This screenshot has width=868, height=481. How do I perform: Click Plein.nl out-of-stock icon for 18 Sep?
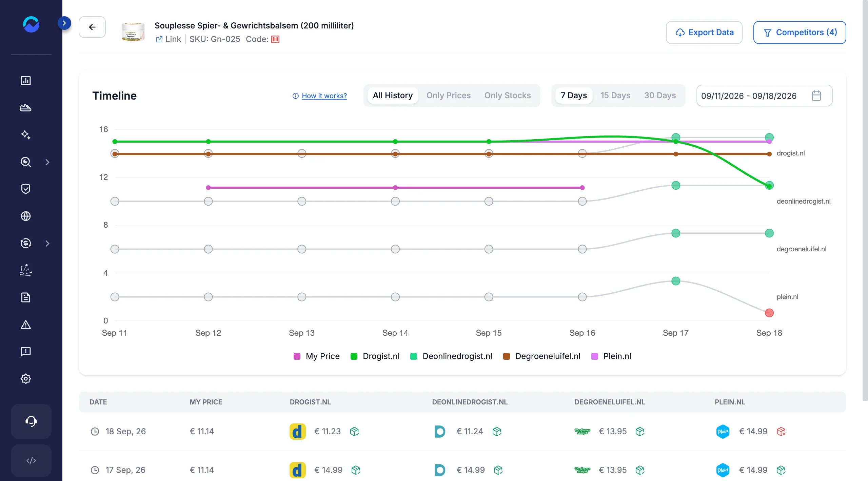point(781,432)
